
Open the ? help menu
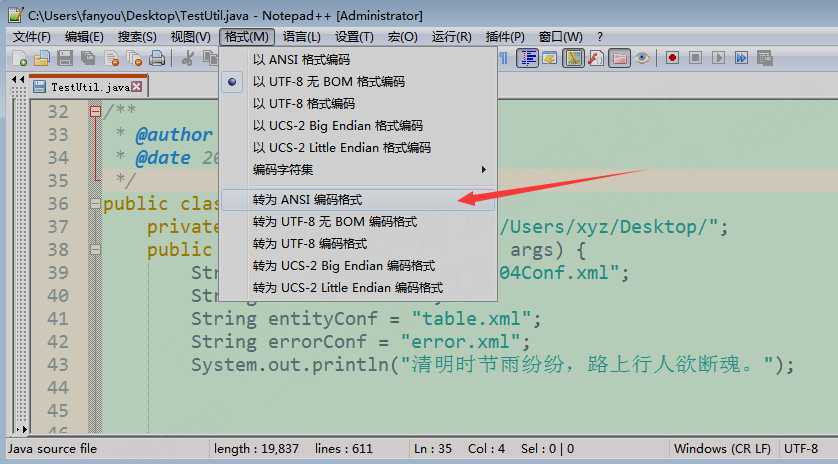click(x=600, y=37)
